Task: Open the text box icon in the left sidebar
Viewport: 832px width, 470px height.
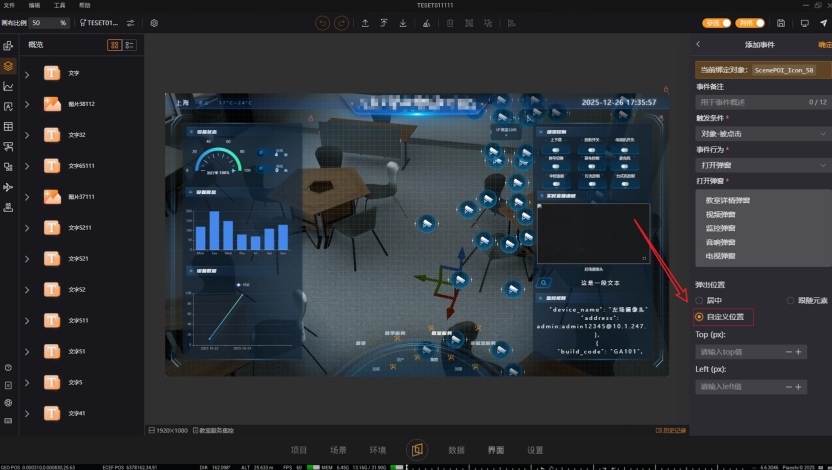Action: click(x=8, y=107)
